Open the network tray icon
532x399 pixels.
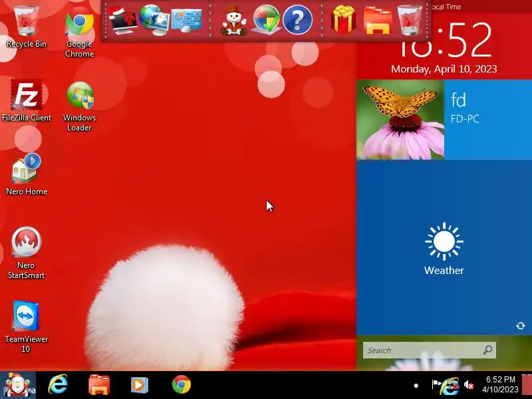pos(452,386)
